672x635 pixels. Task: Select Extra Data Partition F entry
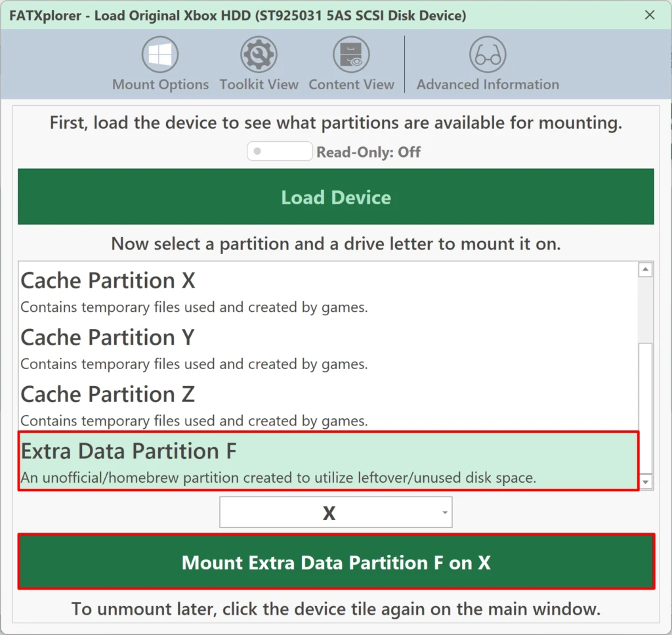(328, 462)
